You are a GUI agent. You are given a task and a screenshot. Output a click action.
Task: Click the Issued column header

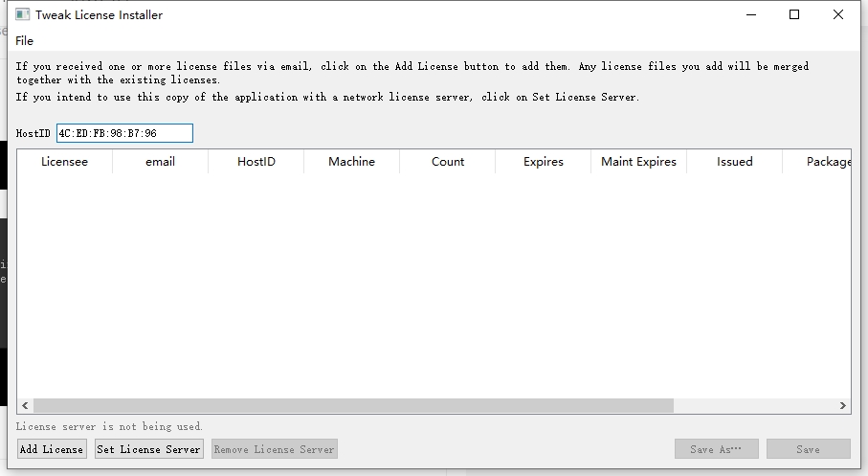[x=735, y=162]
